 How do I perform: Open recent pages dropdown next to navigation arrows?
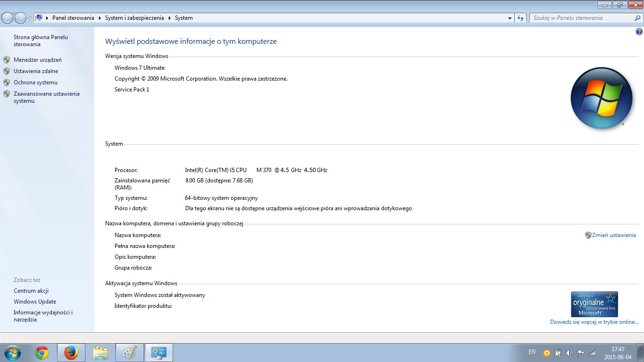pos(29,18)
